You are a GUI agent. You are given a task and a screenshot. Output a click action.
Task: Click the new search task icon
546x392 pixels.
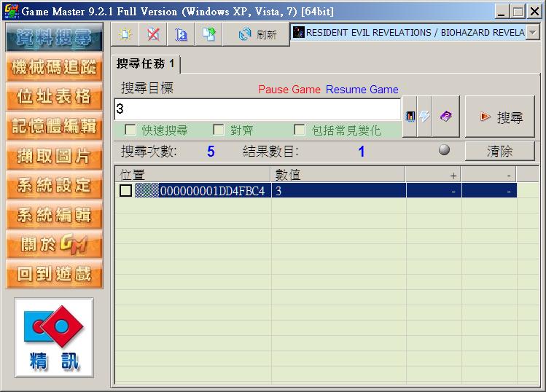[x=125, y=34]
